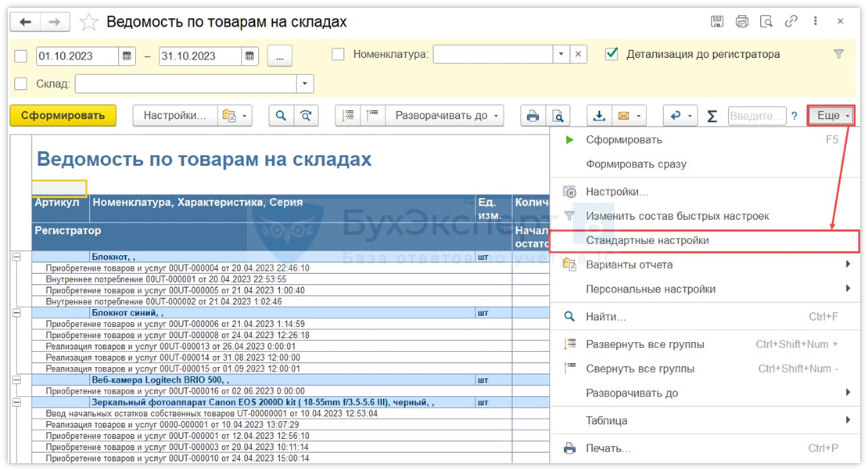Toggle the Номенклатура filter checkbox
The image size is (868, 471).
tap(338, 55)
